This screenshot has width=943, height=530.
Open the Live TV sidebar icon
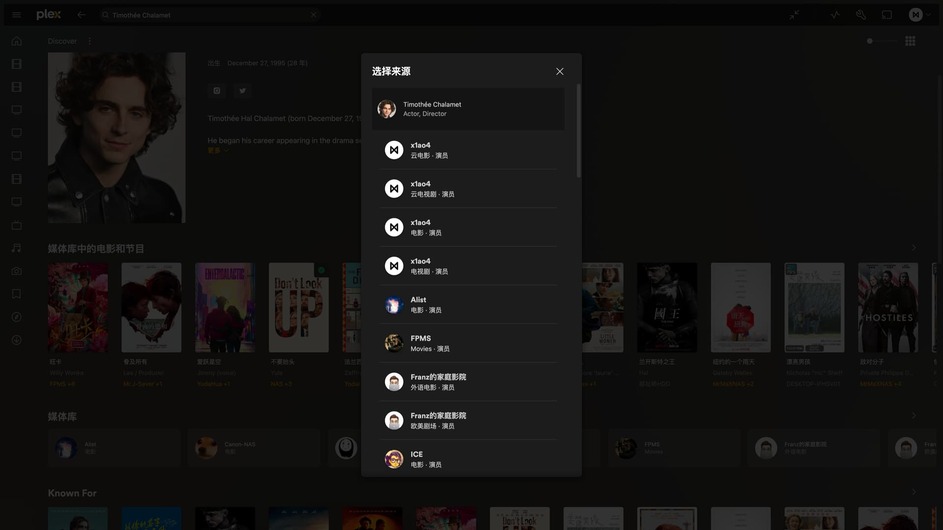point(17,225)
